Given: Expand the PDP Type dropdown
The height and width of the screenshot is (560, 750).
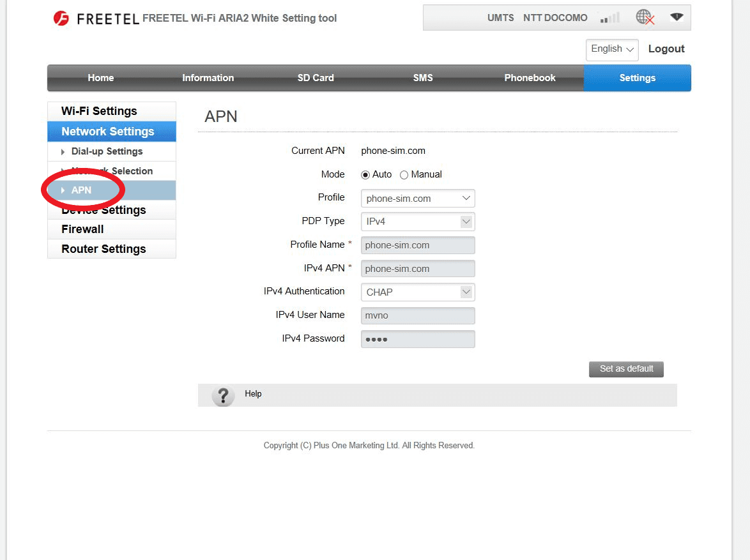Looking at the screenshot, I should (418, 222).
